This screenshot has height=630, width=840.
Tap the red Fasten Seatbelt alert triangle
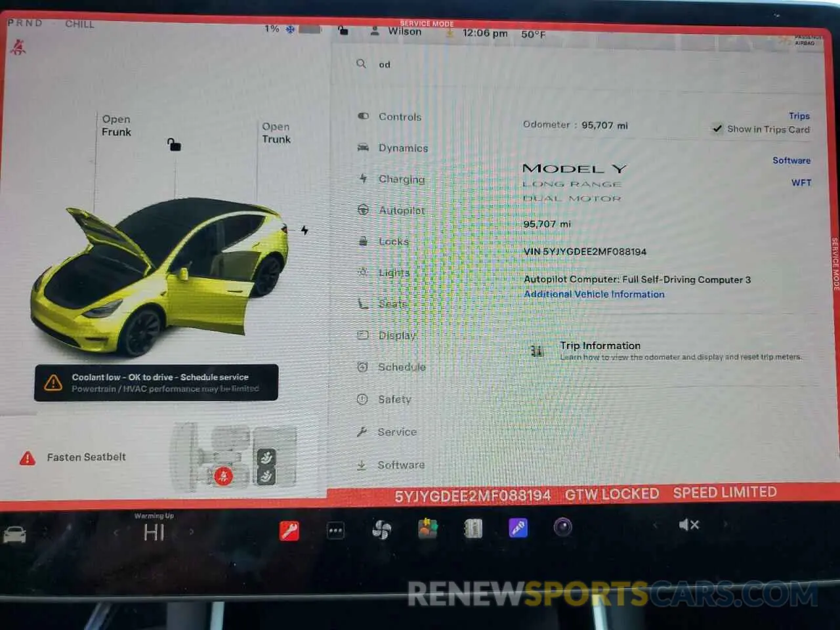tap(28, 458)
